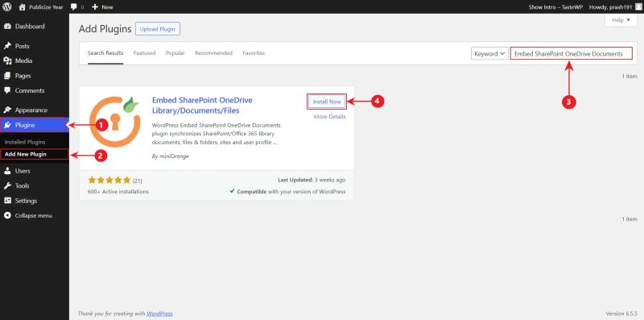Follow the WordPress link in the footer
Screen dimensions: 644x320
(159, 314)
